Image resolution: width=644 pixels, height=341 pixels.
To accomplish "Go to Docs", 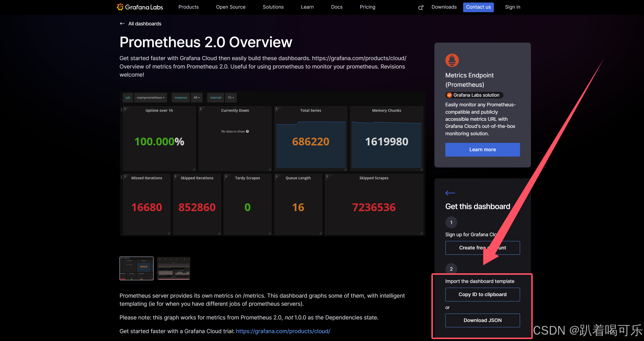I will [x=337, y=7].
